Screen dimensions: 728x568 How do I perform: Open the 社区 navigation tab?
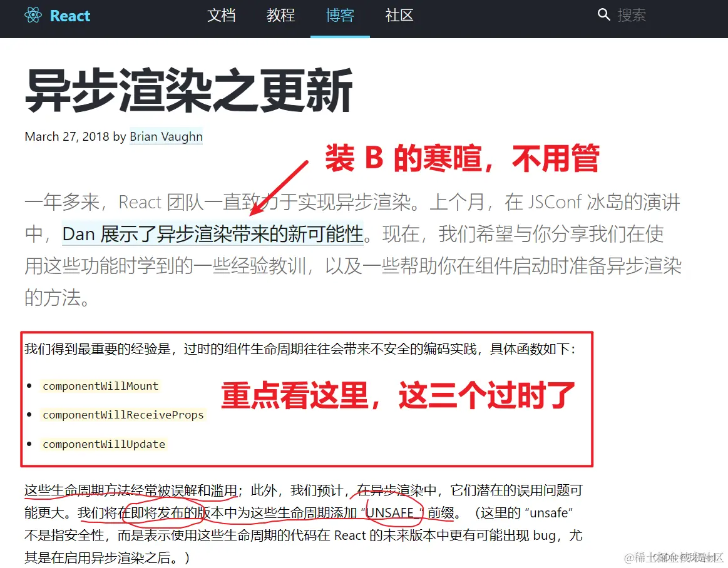click(x=399, y=16)
